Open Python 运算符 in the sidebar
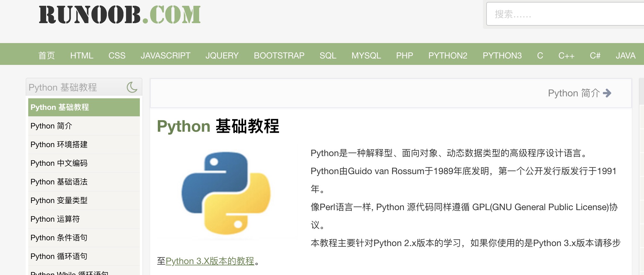Image resolution: width=644 pixels, height=275 pixels. 84,219
